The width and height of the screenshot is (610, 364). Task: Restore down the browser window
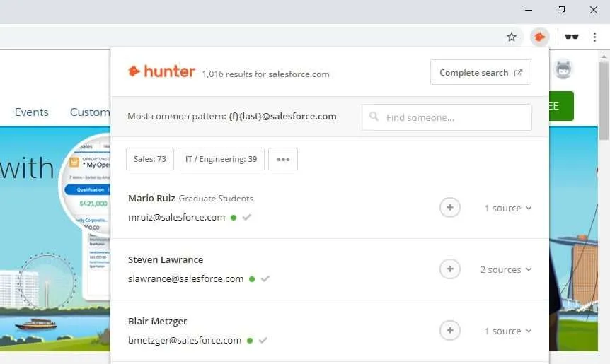pyautogui.click(x=560, y=10)
